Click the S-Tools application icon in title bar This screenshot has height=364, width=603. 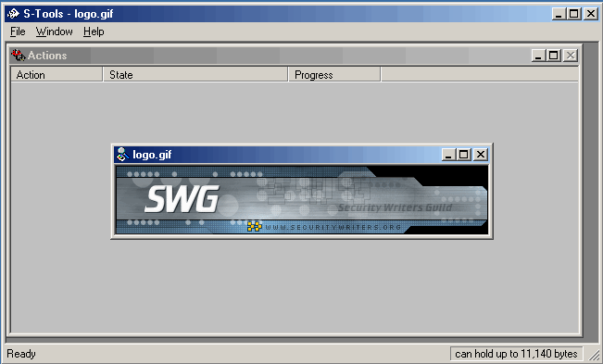click(14, 14)
